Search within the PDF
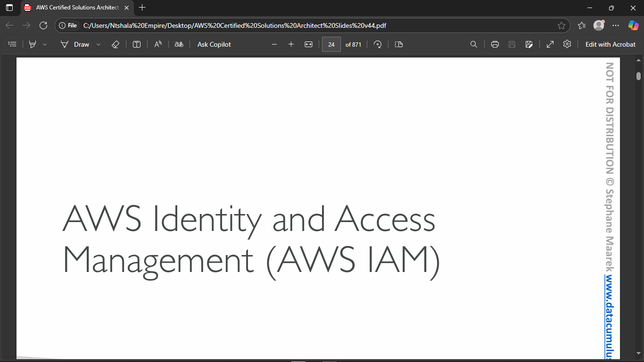The height and width of the screenshot is (362, 644). click(x=474, y=44)
